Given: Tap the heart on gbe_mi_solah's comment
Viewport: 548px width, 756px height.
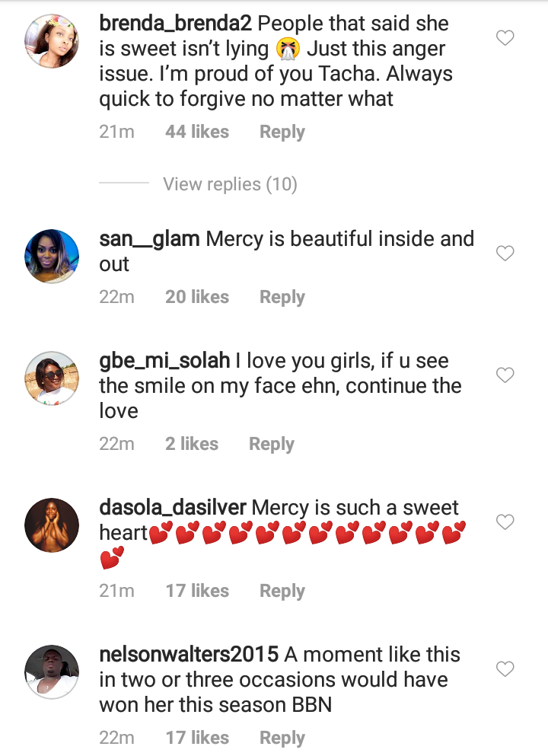Looking at the screenshot, I should pos(505,375).
